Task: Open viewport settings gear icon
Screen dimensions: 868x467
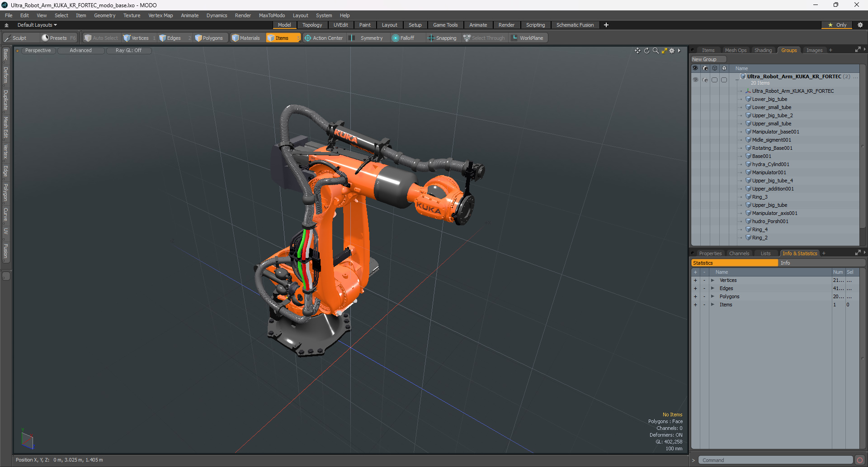Action: click(x=672, y=51)
